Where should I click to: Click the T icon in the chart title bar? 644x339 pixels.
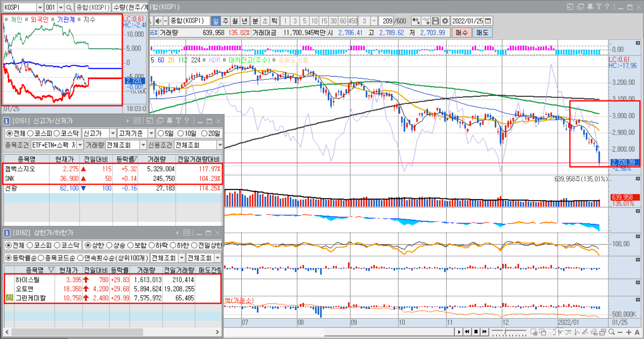click(x=599, y=7)
